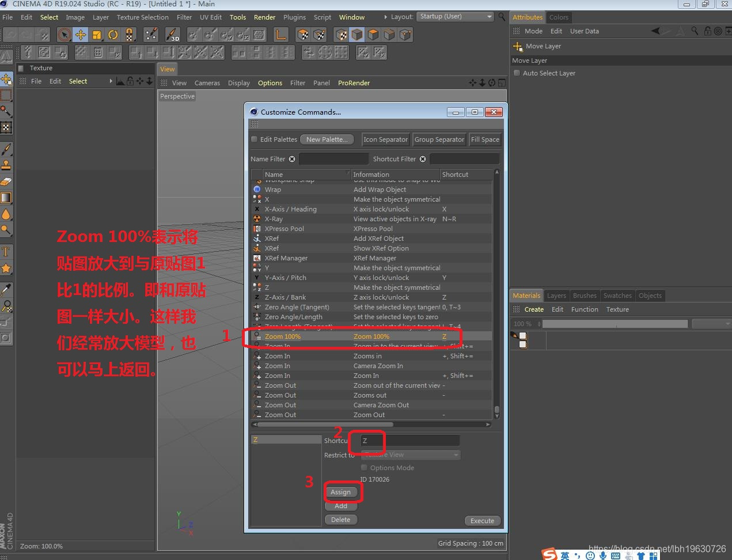
Task: Select the Move Layer tool in left toolbar
Action: (6, 79)
